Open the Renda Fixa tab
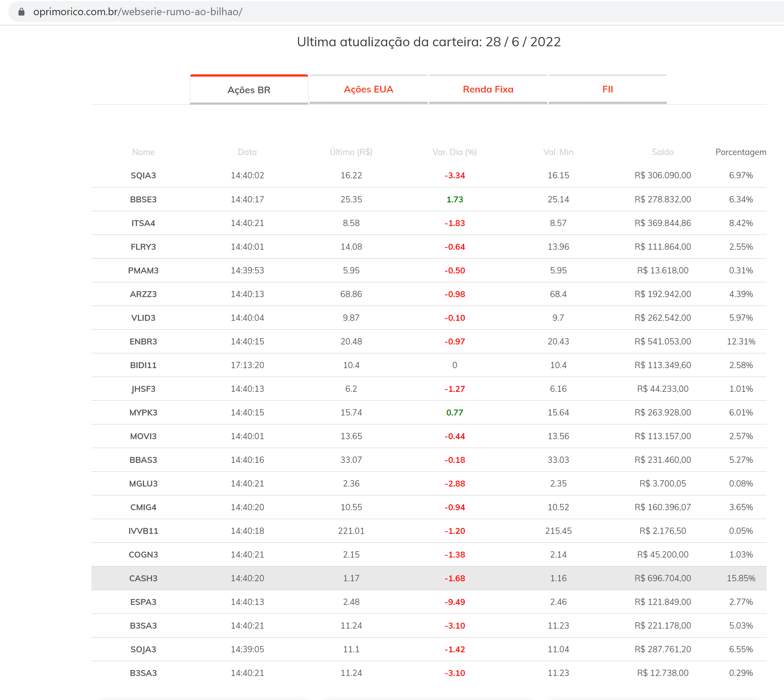Screen dimensions: 784x700 pos(488,89)
